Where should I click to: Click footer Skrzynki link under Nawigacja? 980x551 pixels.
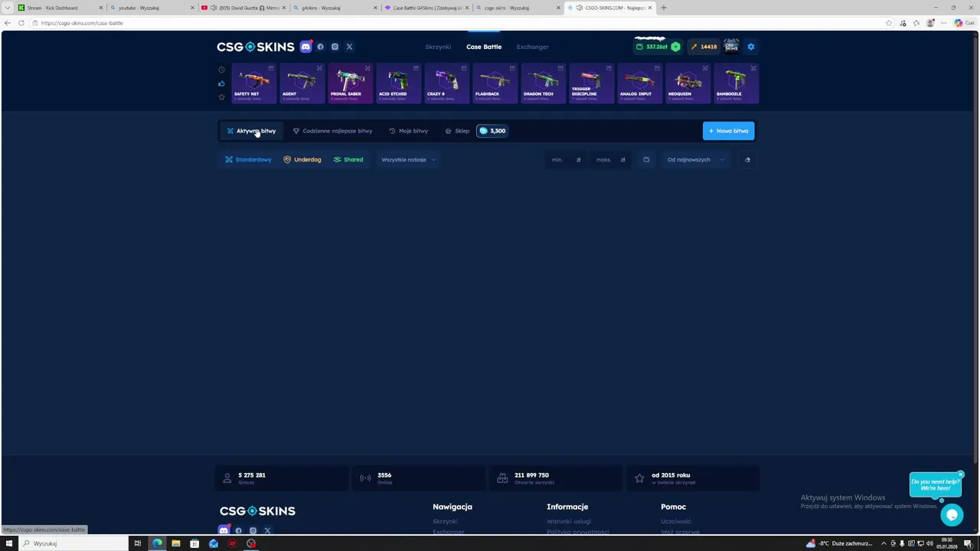[x=445, y=521]
